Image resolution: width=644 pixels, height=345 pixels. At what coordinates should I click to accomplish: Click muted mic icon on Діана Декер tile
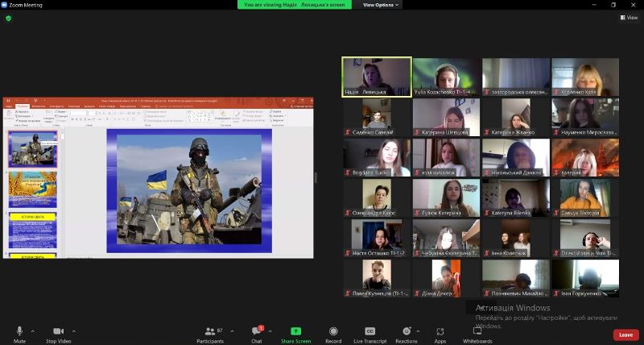point(417,293)
